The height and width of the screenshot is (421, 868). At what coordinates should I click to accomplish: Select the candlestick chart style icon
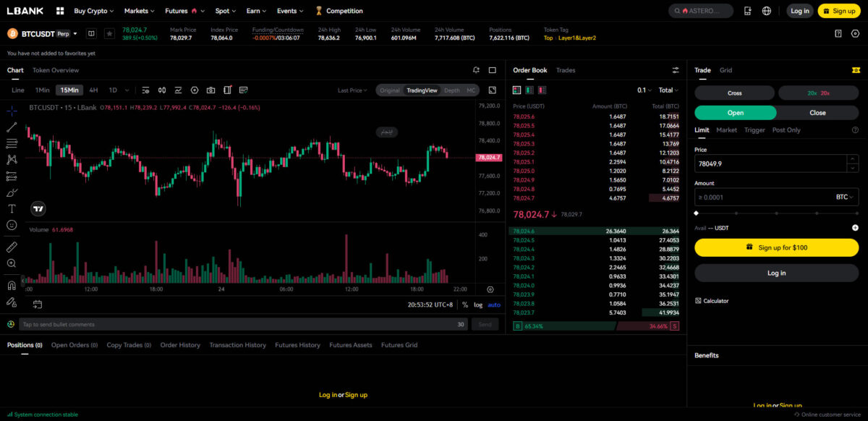click(x=161, y=90)
